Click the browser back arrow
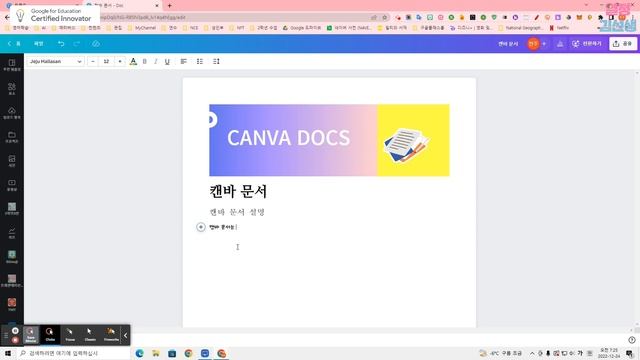640x360 pixels. point(7,18)
